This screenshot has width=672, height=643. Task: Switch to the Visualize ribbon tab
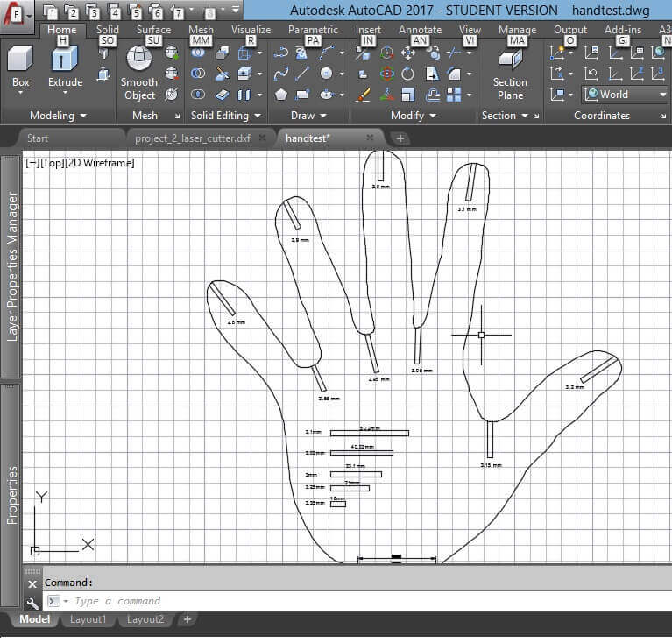coord(251,30)
